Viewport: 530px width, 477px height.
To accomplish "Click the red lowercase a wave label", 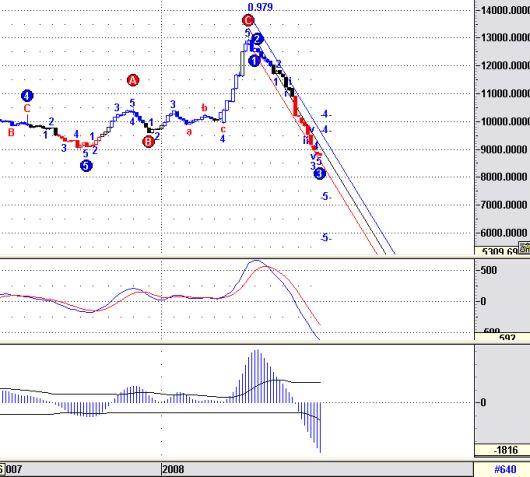I will pos(189,132).
